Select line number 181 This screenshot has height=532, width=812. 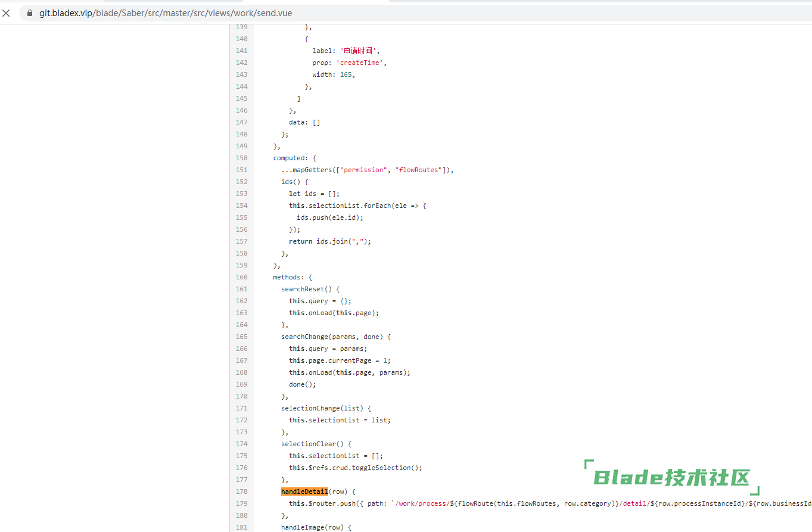[241, 527]
